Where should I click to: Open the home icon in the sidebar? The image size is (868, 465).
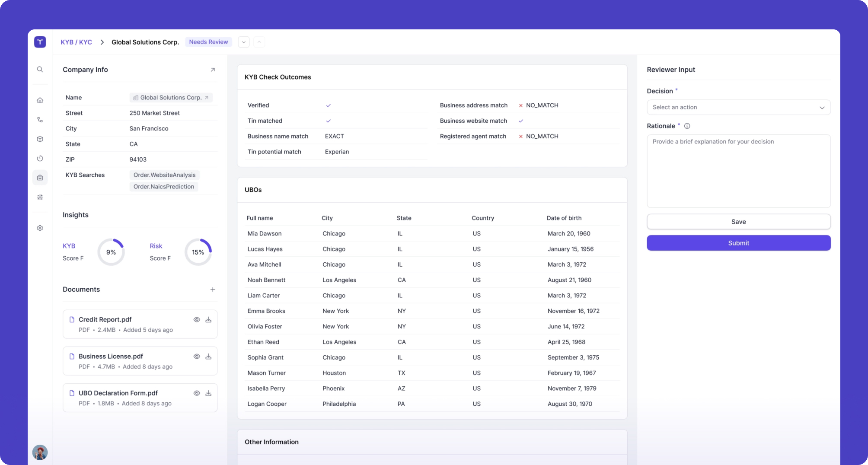(x=40, y=100)
